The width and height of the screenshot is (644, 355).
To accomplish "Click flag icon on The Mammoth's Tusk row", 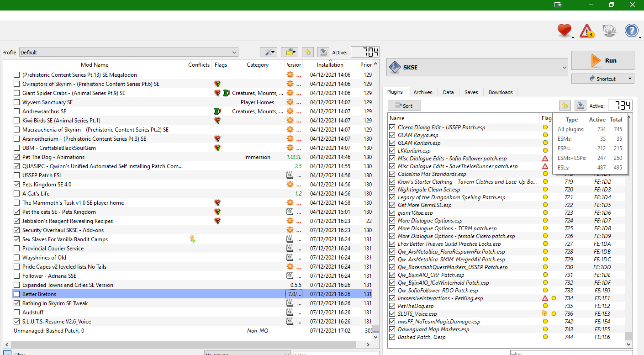I will (218, 203).
